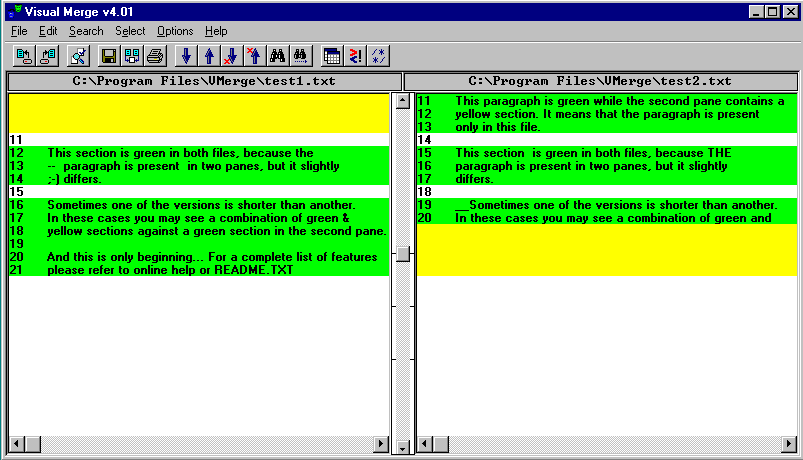Screen dimensions: 803x460
Task: Click left pane horizontal scrollbar left arrow
Action: (17, 444)
